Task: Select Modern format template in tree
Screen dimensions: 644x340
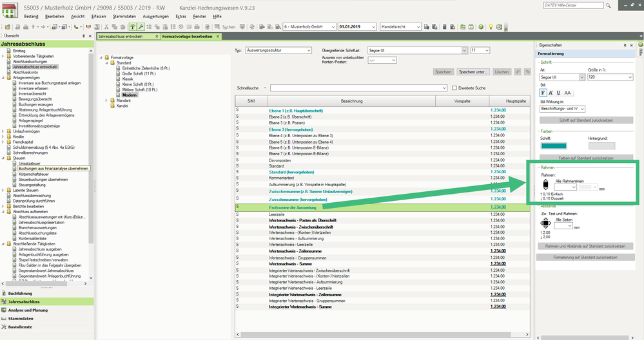Action: coord(130,95)
